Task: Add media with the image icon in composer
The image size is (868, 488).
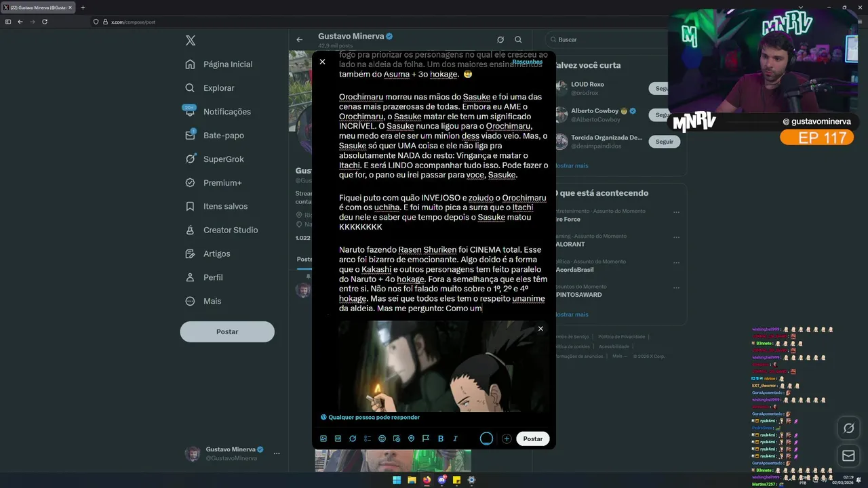Action: point(323,439)
